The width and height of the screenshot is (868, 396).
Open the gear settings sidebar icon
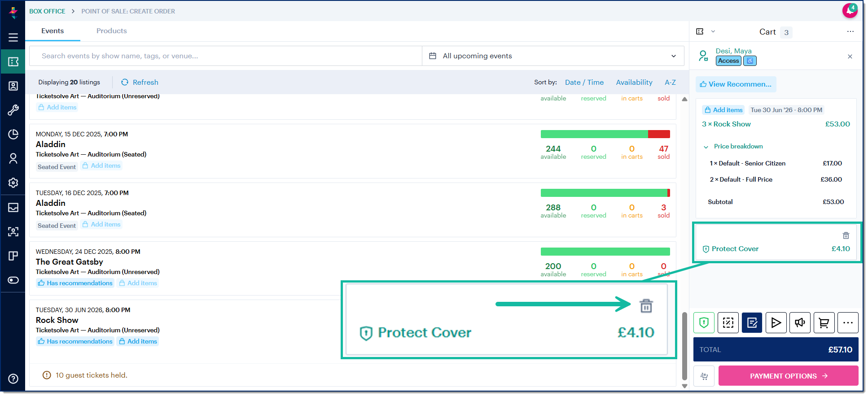coord(13,183)
